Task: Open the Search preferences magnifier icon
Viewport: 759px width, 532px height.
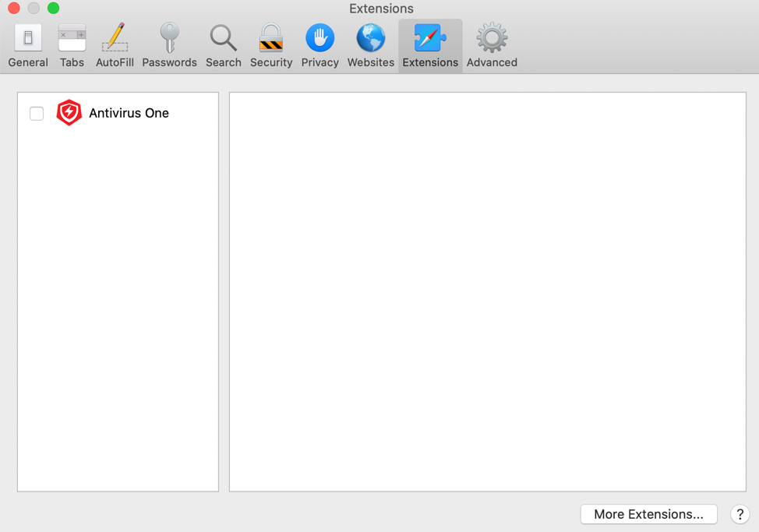Action: click(x=223, y=46)
